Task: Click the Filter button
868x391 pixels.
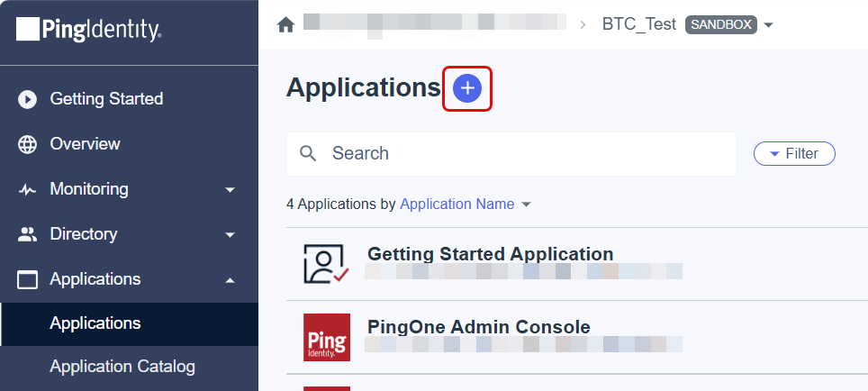Action: [794, 153]
